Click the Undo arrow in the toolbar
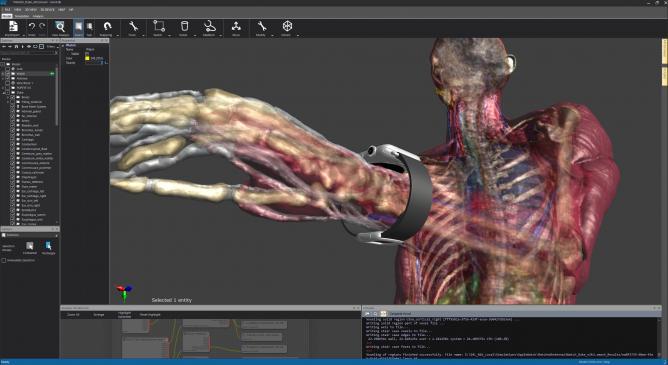 (32, 27)
